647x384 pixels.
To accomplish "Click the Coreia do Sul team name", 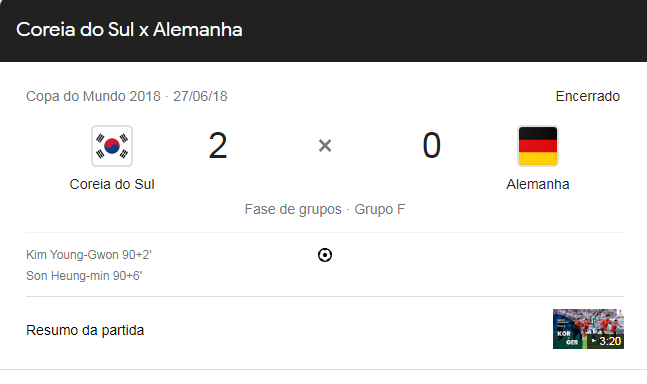I will pos(112,184).
